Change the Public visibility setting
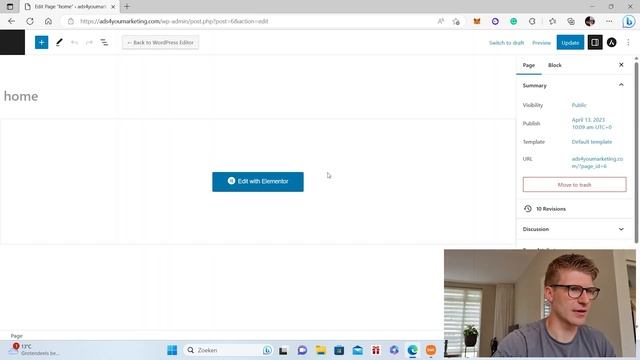This screenshot has height=360, width=640. pyautogui.click(x=579, y=105)
